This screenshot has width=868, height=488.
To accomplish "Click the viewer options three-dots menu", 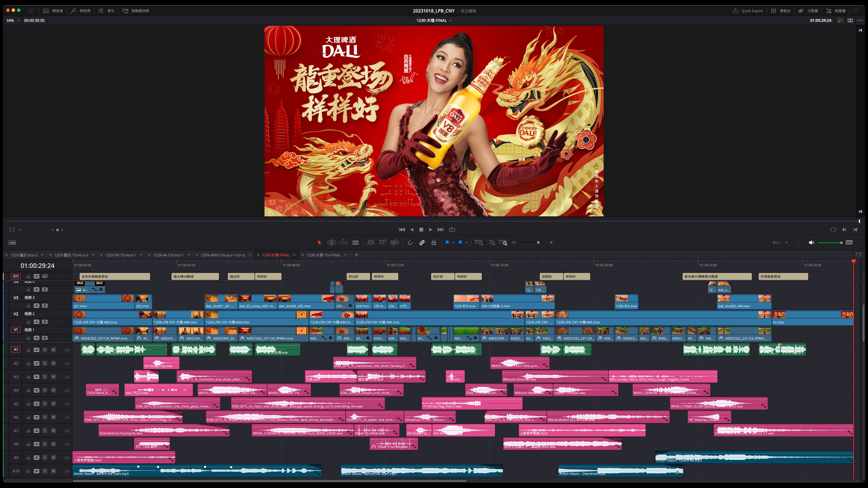I will [860, 20].
